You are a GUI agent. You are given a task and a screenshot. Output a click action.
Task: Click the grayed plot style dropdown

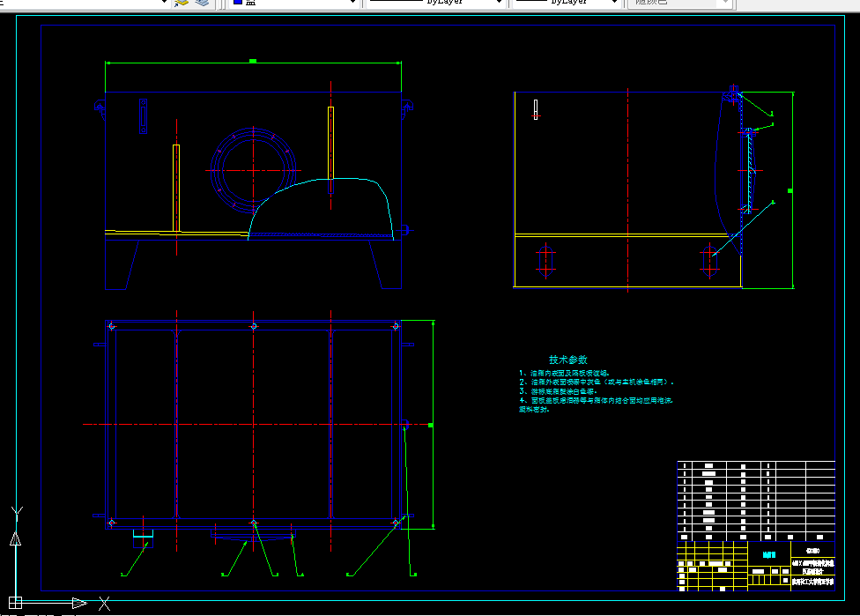pyautogui.click(x=679, y=3)
